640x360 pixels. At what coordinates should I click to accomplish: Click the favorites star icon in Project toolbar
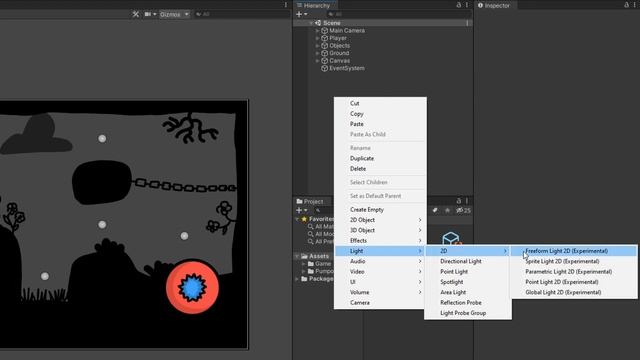tap(447, 210)
